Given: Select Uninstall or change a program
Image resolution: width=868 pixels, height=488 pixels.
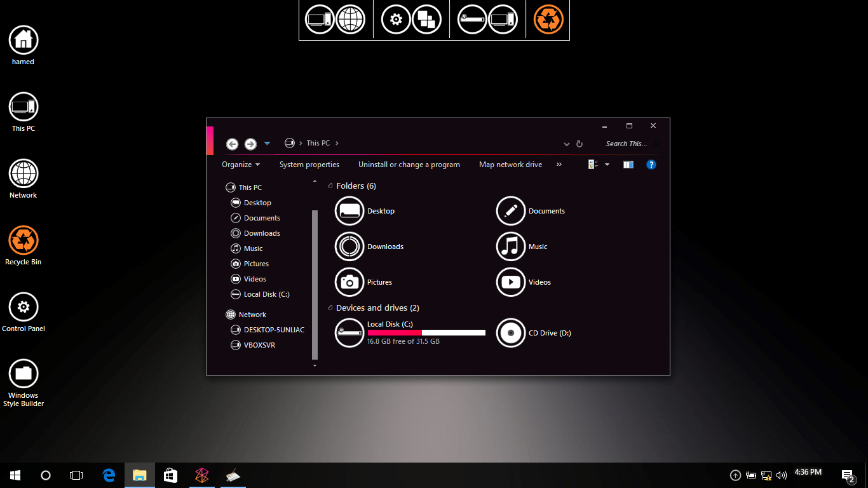Looking at the screenshot, I should (409, 164).
